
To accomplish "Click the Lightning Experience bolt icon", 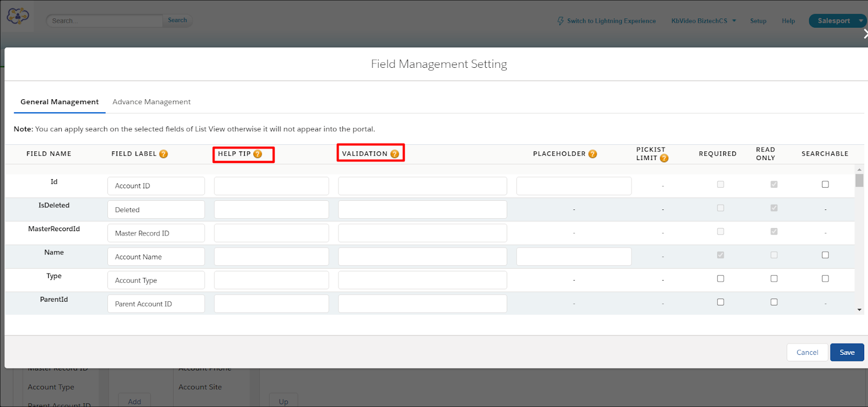I will click(x=560, y=21).
